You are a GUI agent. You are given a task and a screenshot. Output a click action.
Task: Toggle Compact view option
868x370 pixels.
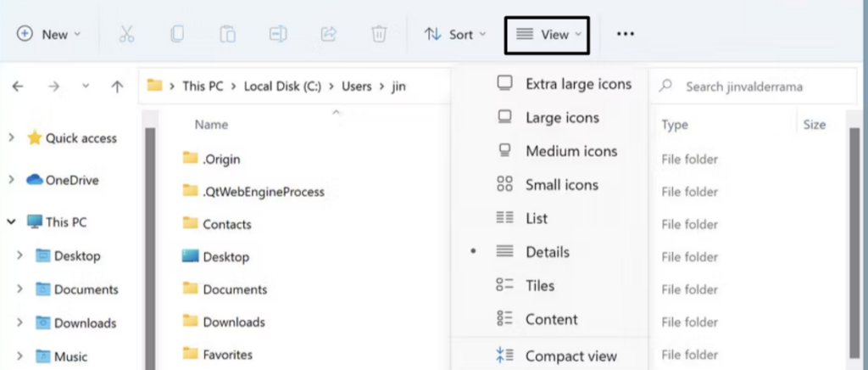[x=570, y=356]
